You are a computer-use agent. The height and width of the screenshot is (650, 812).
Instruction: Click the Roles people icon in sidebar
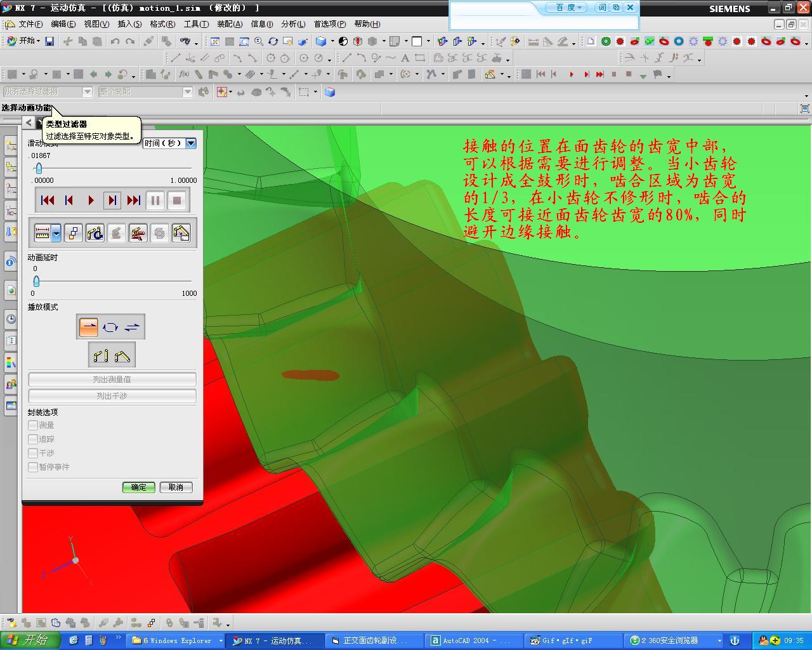11,384
